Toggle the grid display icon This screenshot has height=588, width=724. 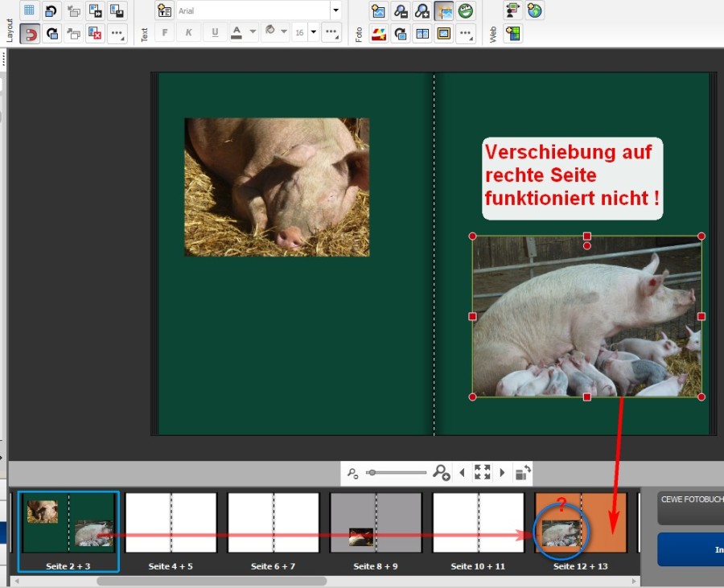pyautogui.click(x=30, y=10)
